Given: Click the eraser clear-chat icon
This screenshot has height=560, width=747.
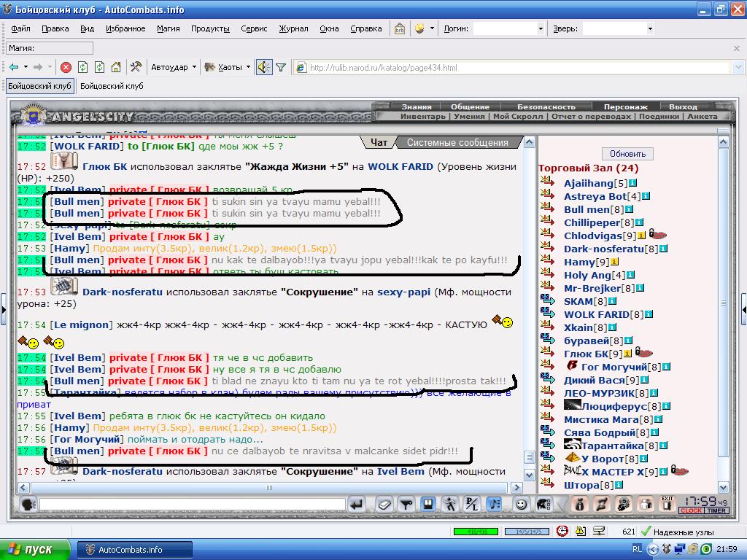Looking at the screenshot, I should pos(384,505).
